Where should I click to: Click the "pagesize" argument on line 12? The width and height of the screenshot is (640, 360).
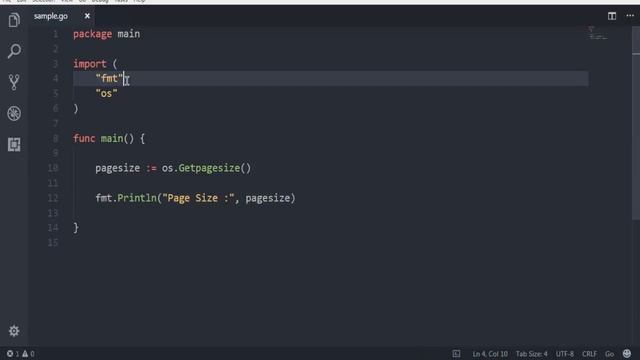coord(267,198)
